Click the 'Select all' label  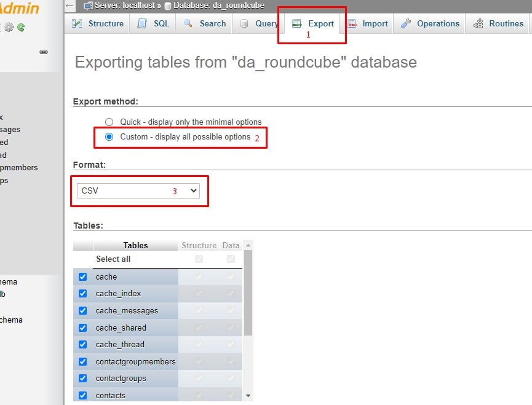tap(113, 259)
